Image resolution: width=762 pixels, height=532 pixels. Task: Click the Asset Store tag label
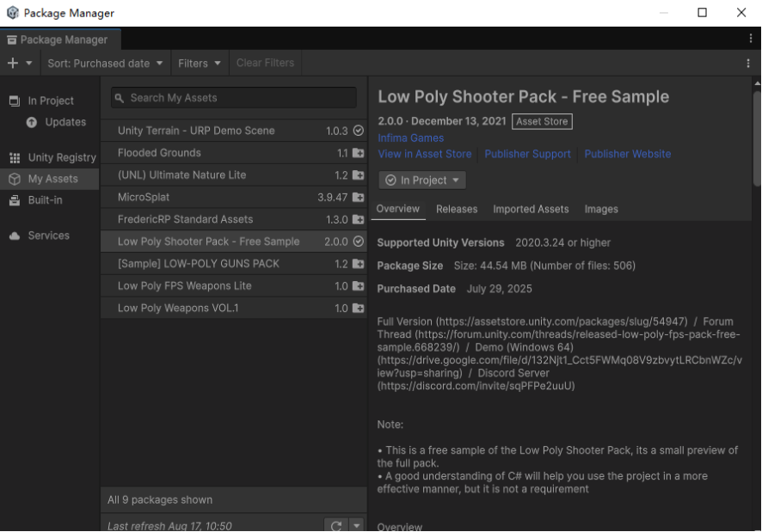542,121
